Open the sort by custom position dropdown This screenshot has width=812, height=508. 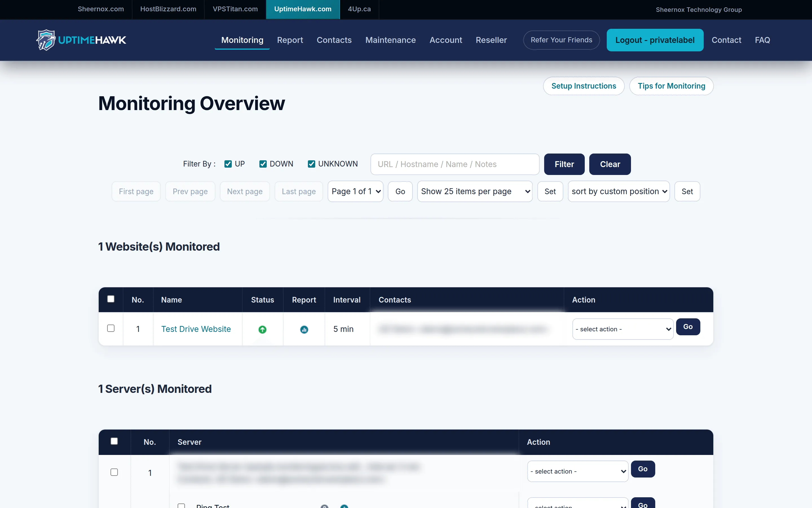coord(619,192)
